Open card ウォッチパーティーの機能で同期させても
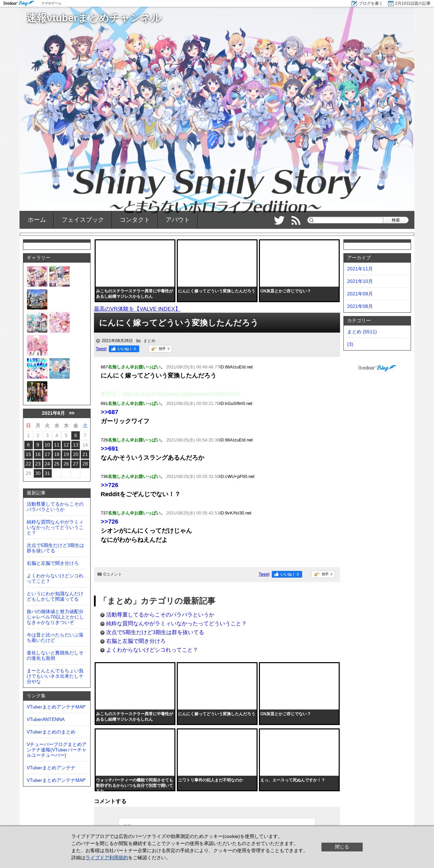The width and height of the screenshot is (434, 868). 135,760
